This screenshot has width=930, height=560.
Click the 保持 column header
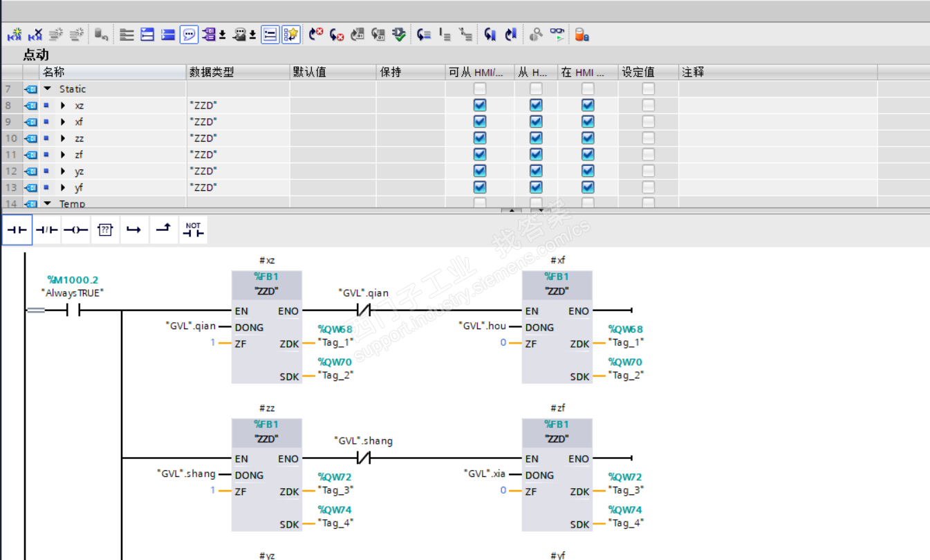(x=411, y=72)
